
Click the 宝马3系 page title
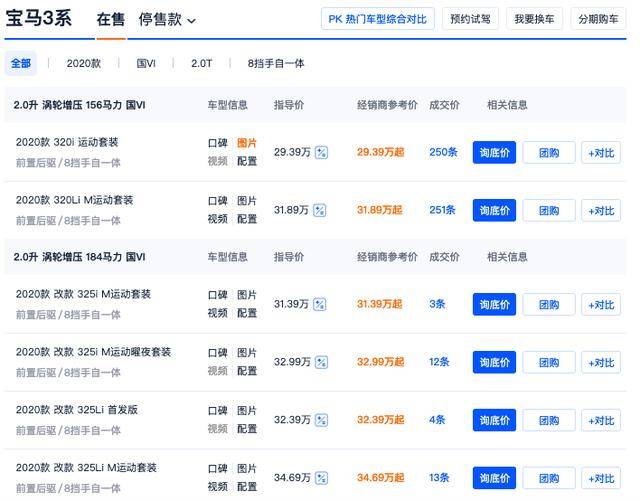coord(39,19)
